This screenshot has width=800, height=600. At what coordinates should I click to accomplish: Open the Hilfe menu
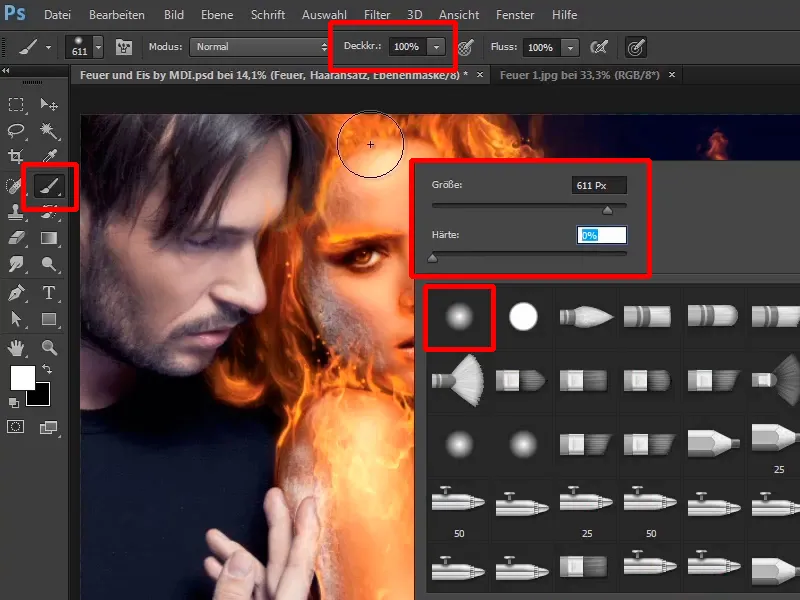click(x=564, y=15)
